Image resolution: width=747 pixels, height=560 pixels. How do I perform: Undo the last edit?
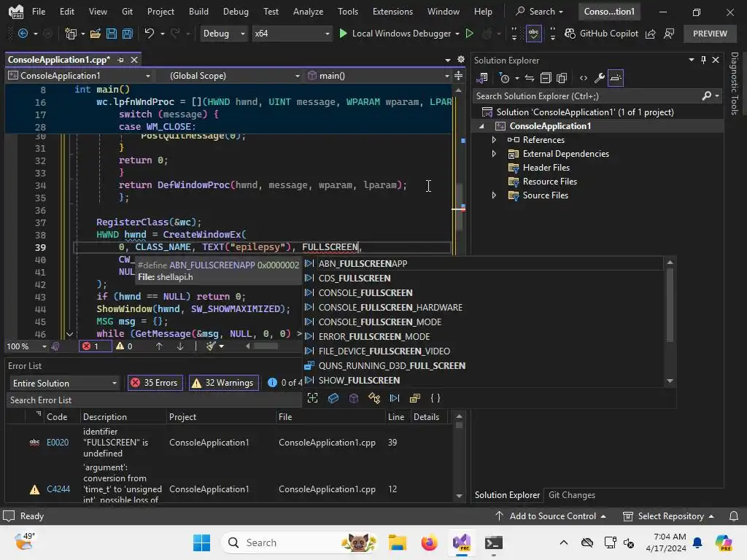(149, 34)
